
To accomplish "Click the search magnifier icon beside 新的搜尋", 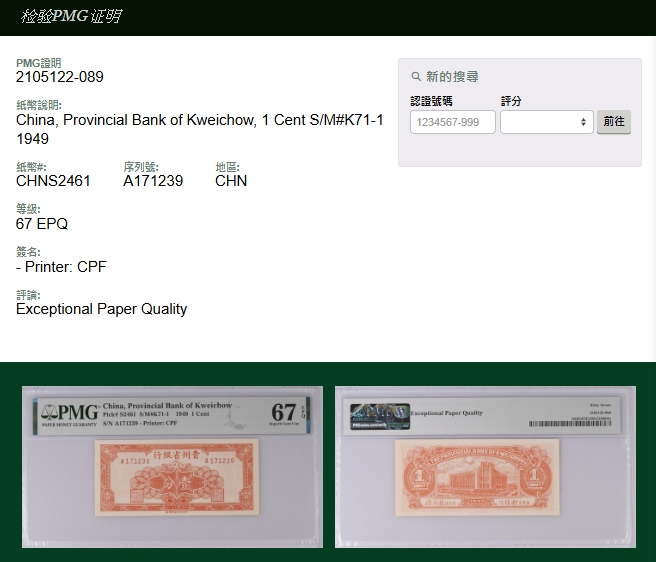I will pyautogui.click(x=416, y=77).
